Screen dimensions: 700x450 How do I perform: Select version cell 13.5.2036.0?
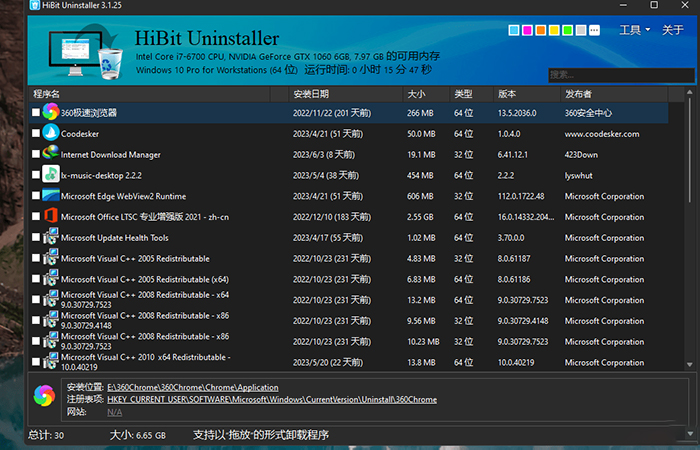[517, 113]
